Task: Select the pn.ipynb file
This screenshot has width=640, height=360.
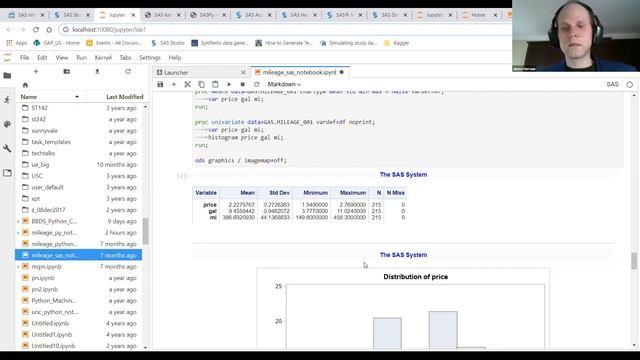Action: [79, 278]
